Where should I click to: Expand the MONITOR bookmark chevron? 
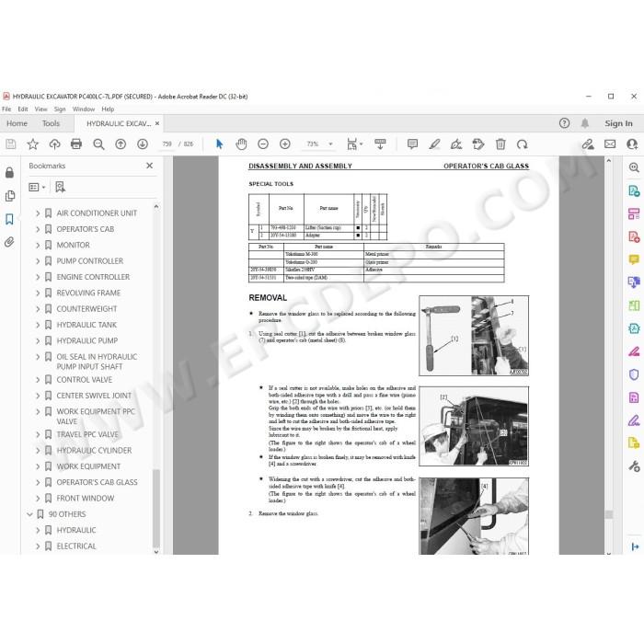[38, 246]
